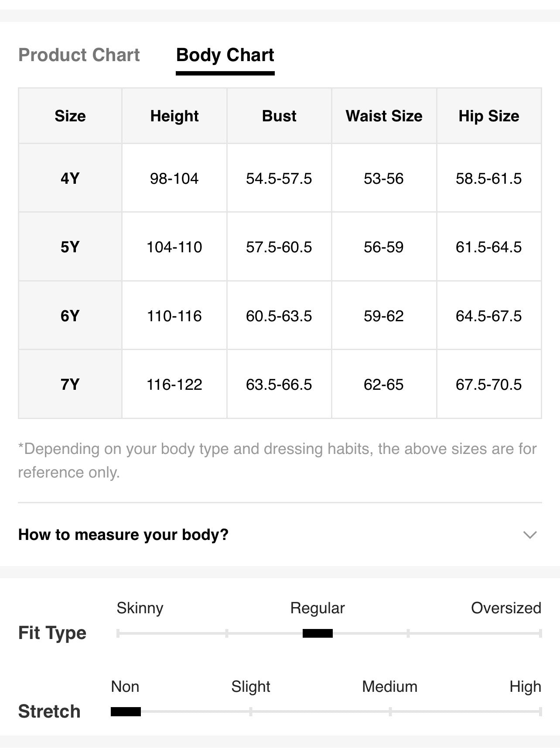This screenshot has width=560, height=756.
Task: Select the 5Y size row header
Action: tap(70, 247)
